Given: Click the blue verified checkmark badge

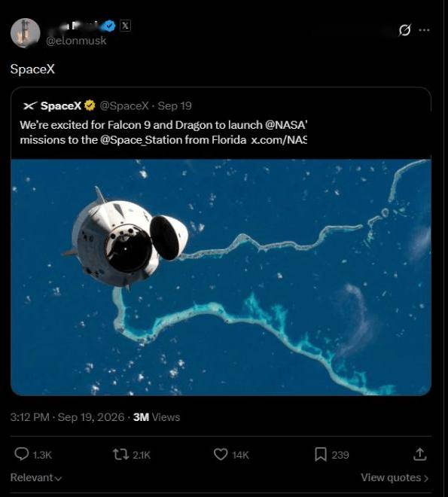Looking at the screenshot, I should click(110, 26).
